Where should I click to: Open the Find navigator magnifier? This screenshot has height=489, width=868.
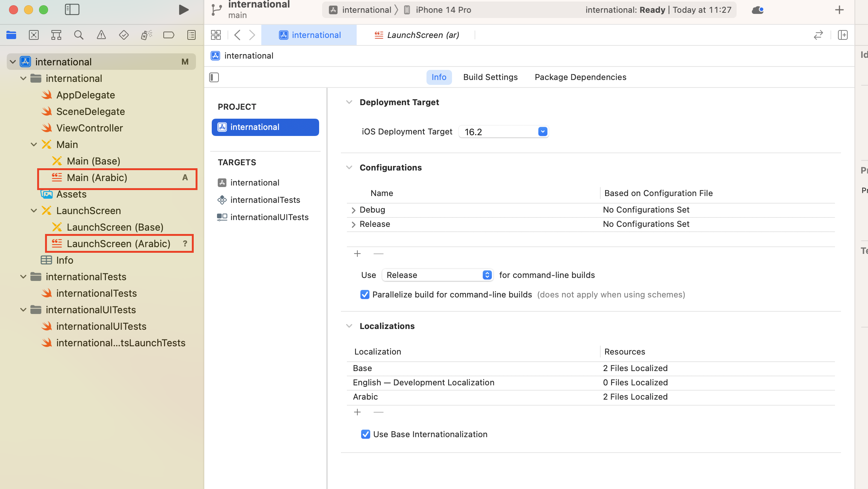point(79,35)
